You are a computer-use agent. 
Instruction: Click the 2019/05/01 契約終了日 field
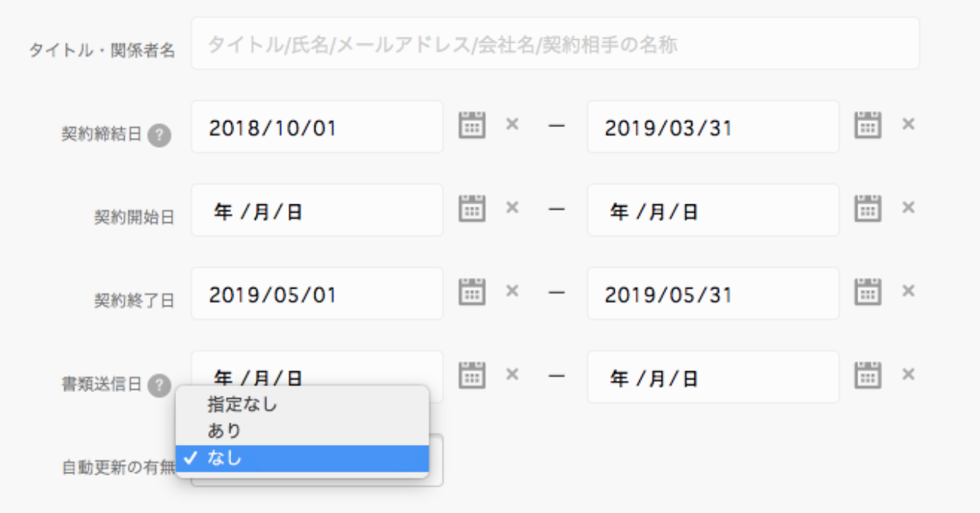(x=317, y=293)
